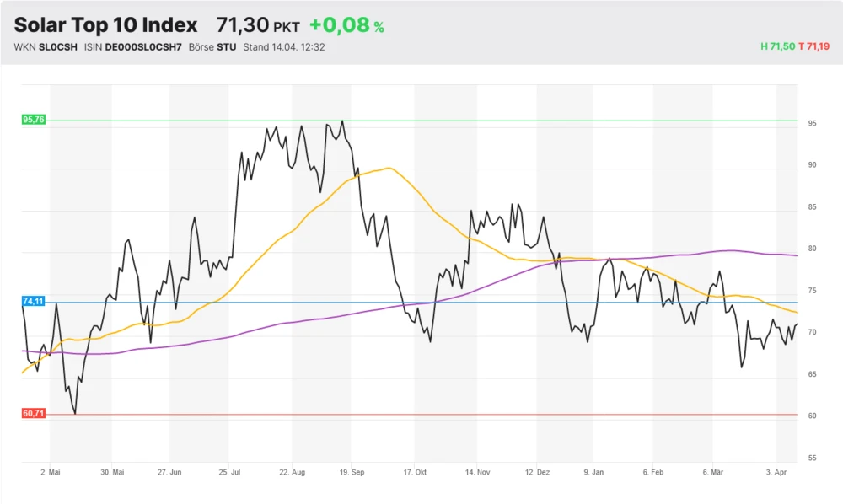
Task: Click the blue 74,11 price marker label
Action: (x=34, y=301)
